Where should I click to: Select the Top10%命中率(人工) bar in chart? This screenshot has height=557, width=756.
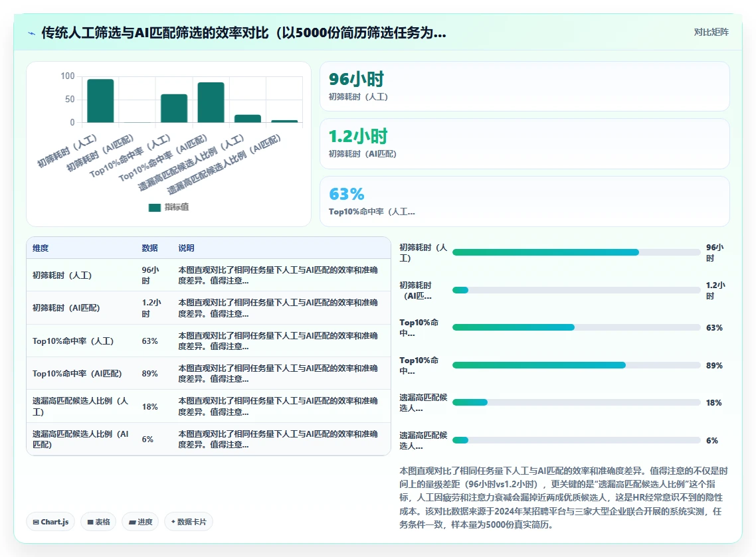174,108
